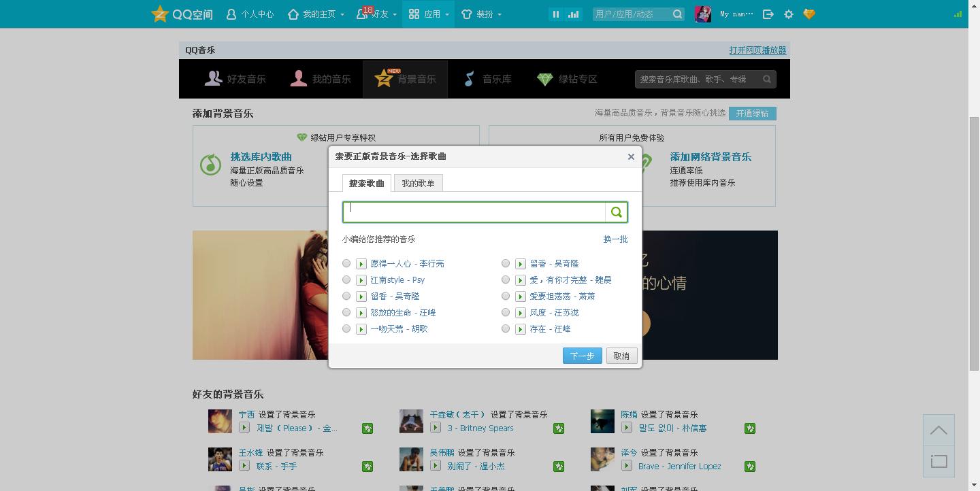This screenshot has width=980, height=491.
Task: Select the radio for 存在 - 汪峰
Action: tap(506, 328)
